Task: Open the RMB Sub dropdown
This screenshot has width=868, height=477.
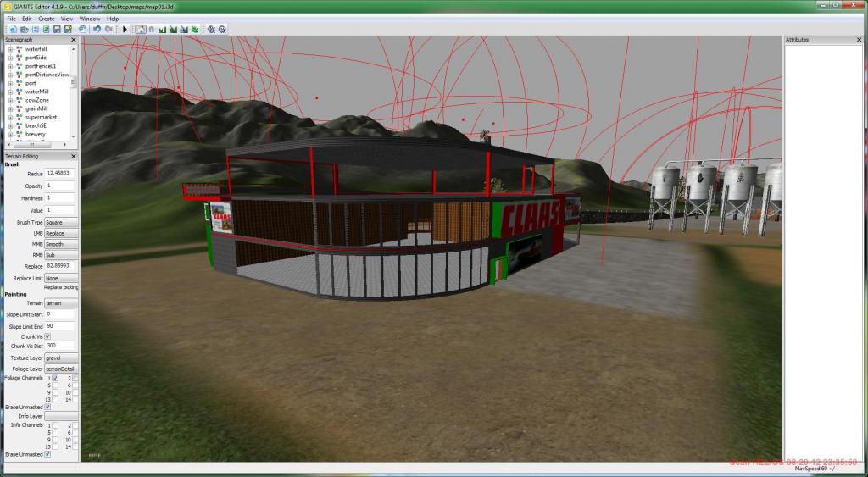Action: click(61, 255)
